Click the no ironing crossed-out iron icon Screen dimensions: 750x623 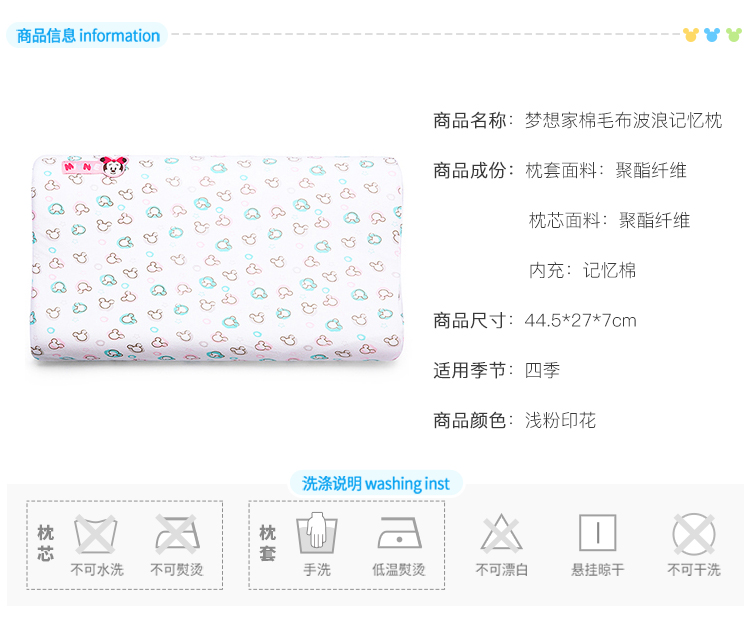pyautogui.click(x=177, y=533)
